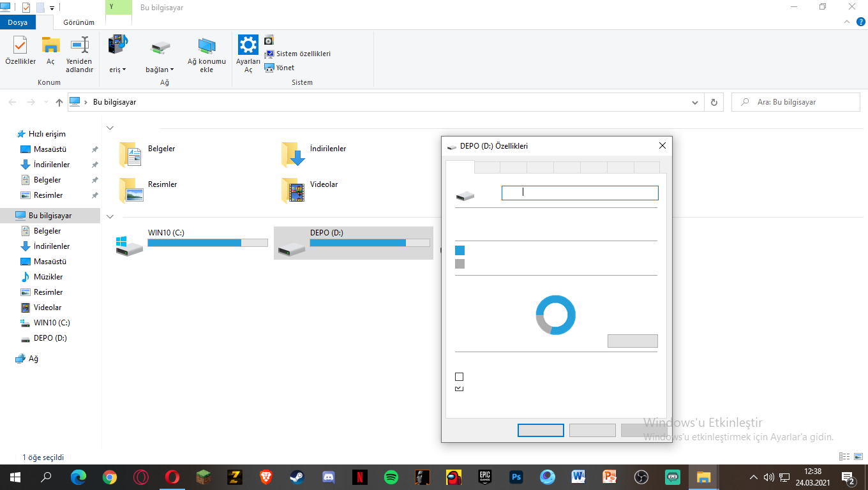This screenshot has height=490, width=868.
Task: Open the notification center icon
Action: [849, 477]
